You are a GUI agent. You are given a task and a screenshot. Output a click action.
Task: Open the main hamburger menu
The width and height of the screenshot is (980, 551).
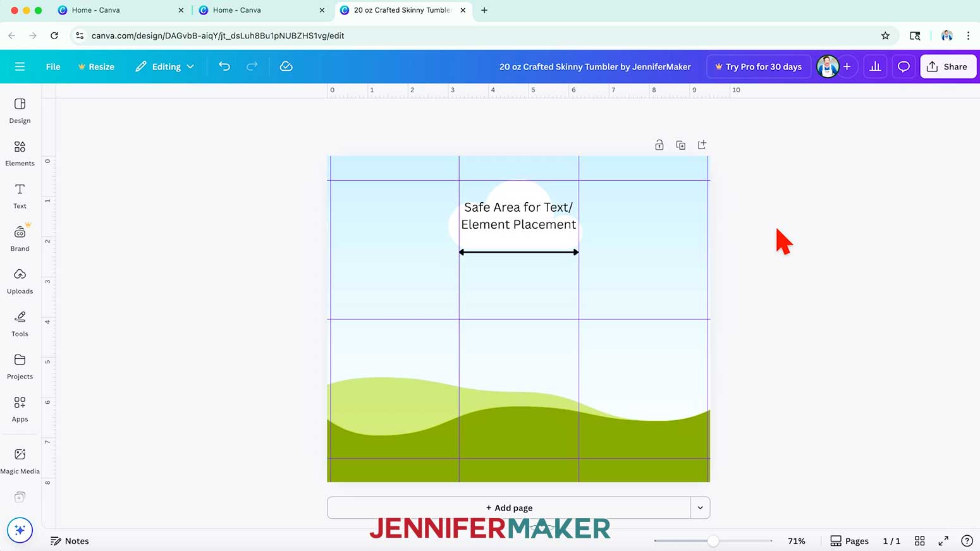[x=20, y=66]
